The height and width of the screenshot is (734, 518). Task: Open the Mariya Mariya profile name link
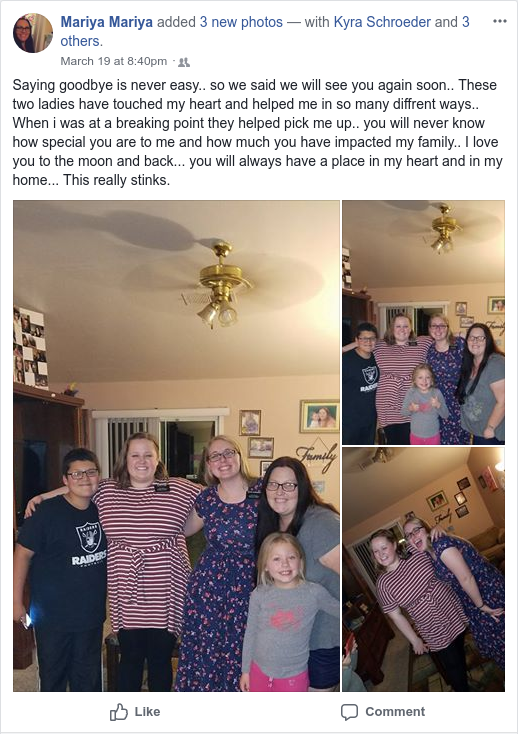coord(107,22)
